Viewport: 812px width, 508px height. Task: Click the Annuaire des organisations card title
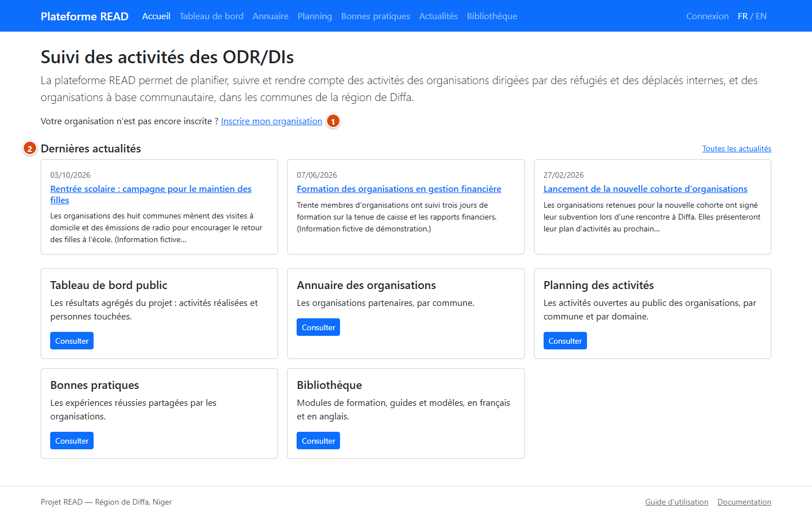point(366,286)
